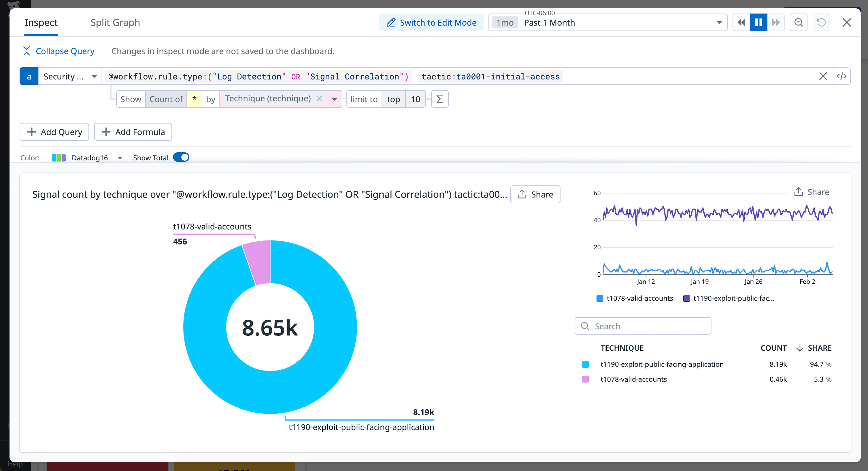Open the Security source selector dropdown
The image size is (868, 471).
point(94,76)
